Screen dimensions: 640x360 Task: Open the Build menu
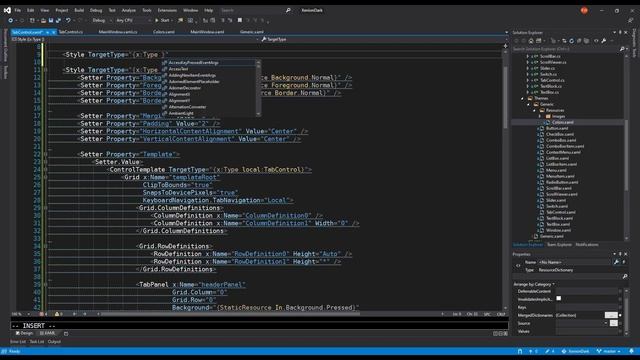coord(79,10)
